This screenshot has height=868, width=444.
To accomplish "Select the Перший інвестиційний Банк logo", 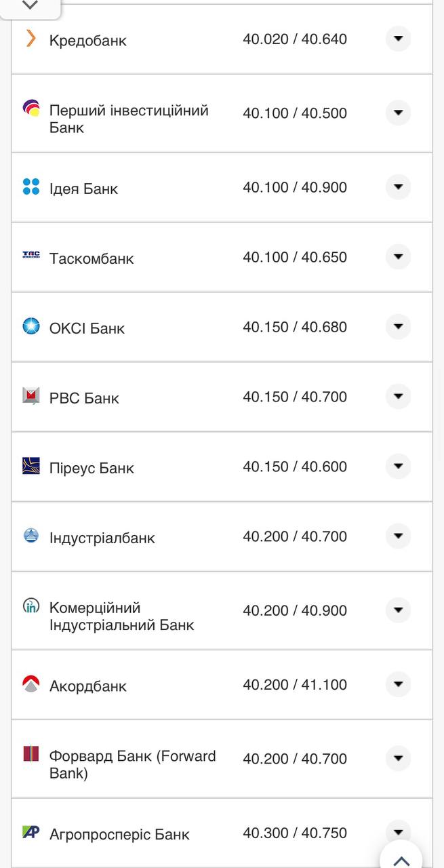I will pos(30,106).
